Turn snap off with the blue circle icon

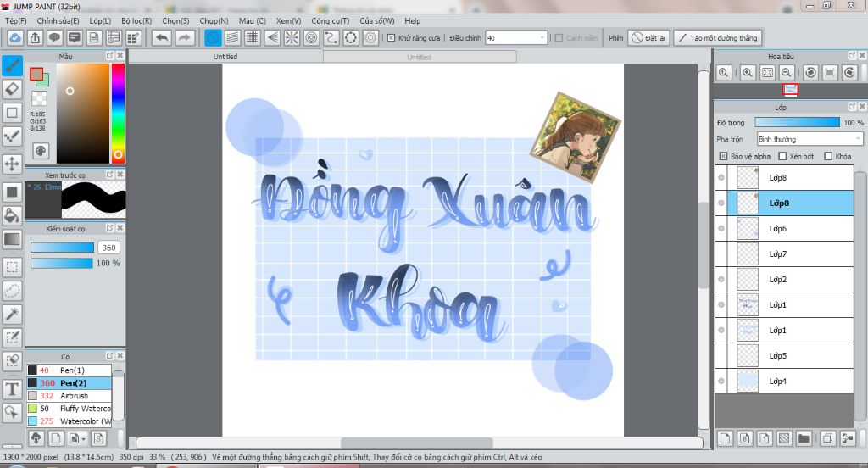tap(213, 37)
